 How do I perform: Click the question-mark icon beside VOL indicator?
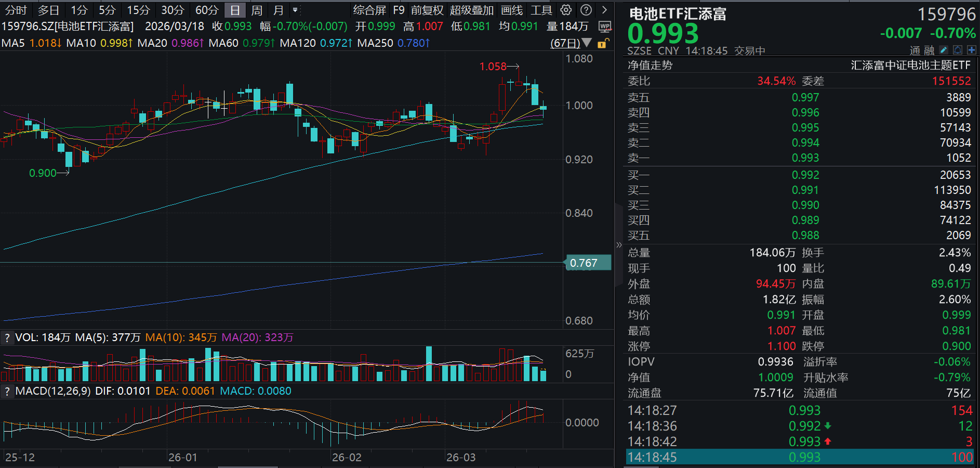tap(7, 337)
